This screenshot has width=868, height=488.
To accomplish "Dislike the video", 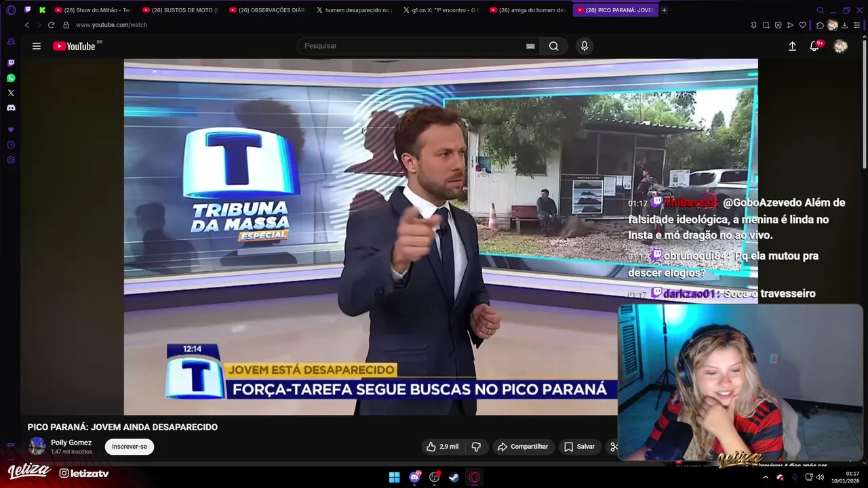I will 476,447.
